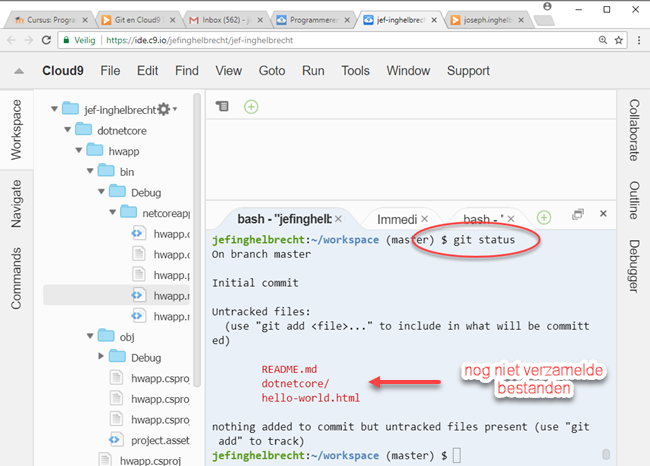This screenshot has height=466, width=650.
Task: Add new tab in the upper editor pane
Action: tap(251, 107)
